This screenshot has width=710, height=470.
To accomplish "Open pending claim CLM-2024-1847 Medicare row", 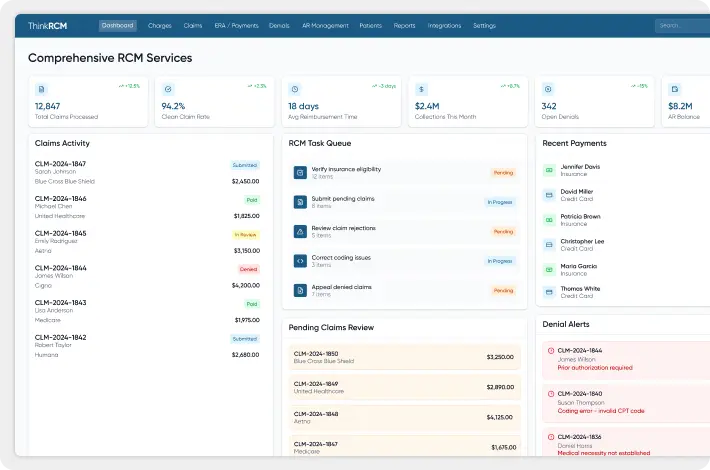I will pyautogui.click(x=404, y=446).
